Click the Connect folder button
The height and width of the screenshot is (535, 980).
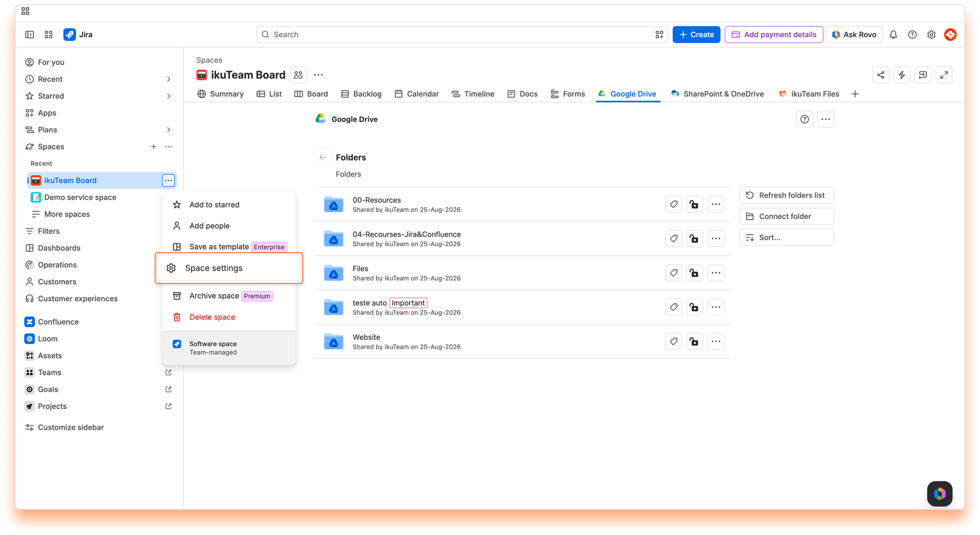pos(786,216)
